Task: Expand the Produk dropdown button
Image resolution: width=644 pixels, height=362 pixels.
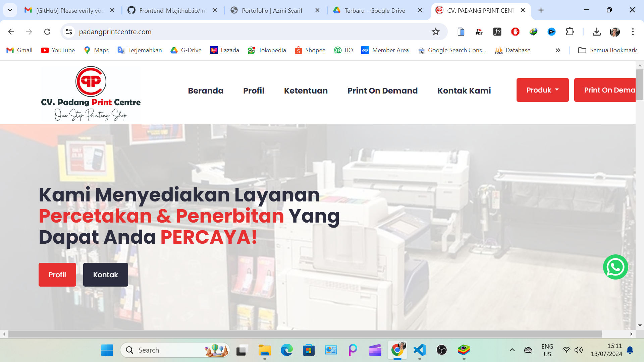Action: (x=542, y=90)
